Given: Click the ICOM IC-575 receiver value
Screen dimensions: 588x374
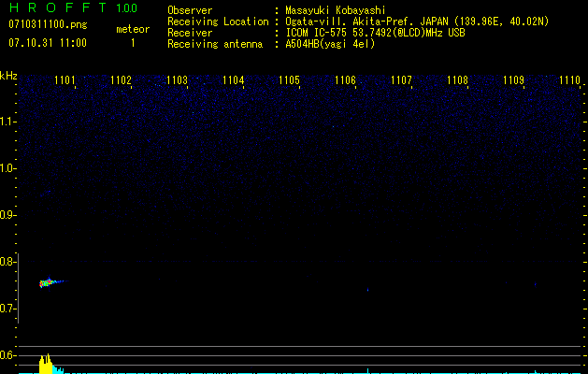Looking at the screenshot, I should [375, 33].
